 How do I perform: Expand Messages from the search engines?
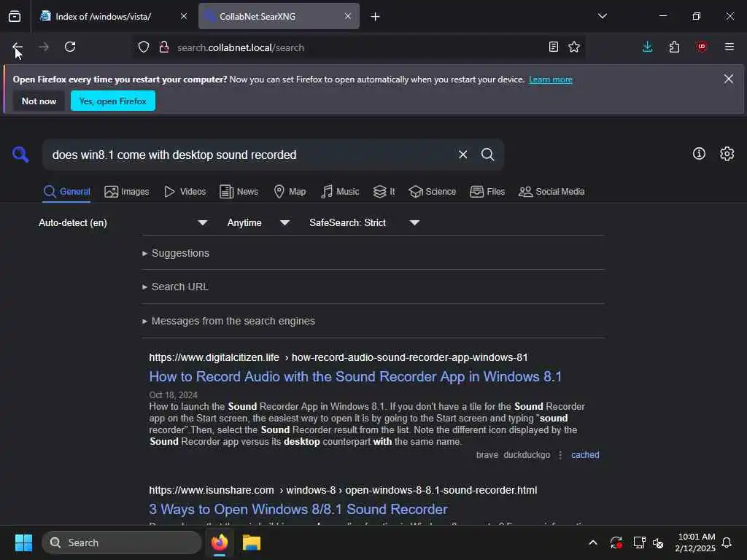(x=228, y=321)
